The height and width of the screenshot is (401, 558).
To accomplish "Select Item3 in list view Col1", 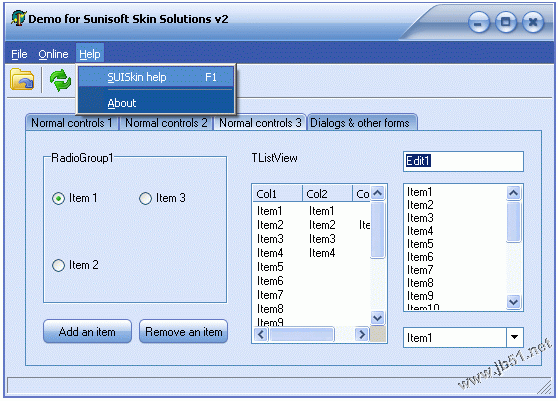I will [x=270, y=239].
